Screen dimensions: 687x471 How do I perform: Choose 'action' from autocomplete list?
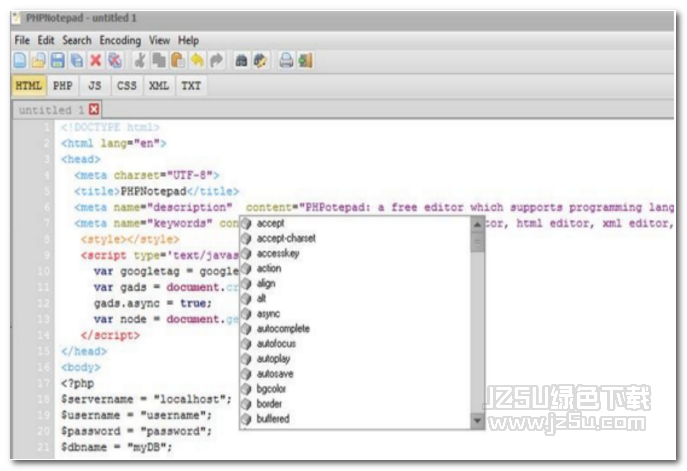click(x=269, y=269)
